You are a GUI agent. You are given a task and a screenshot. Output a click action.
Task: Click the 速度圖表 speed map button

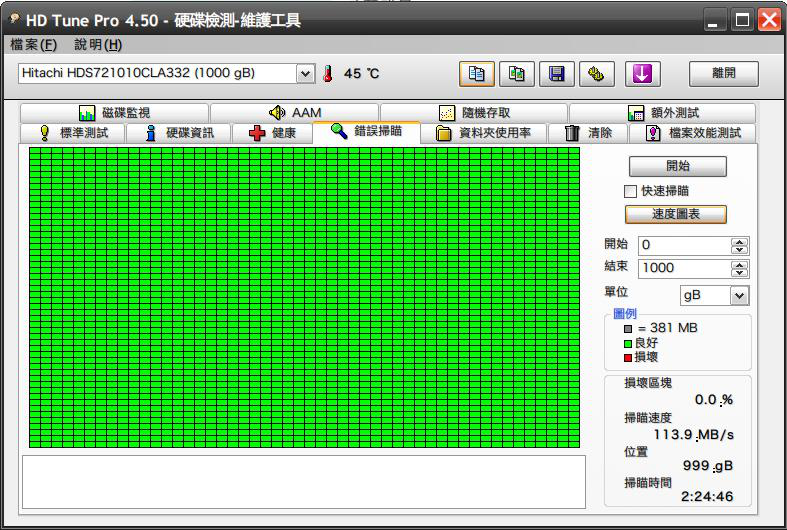(676, 214)
